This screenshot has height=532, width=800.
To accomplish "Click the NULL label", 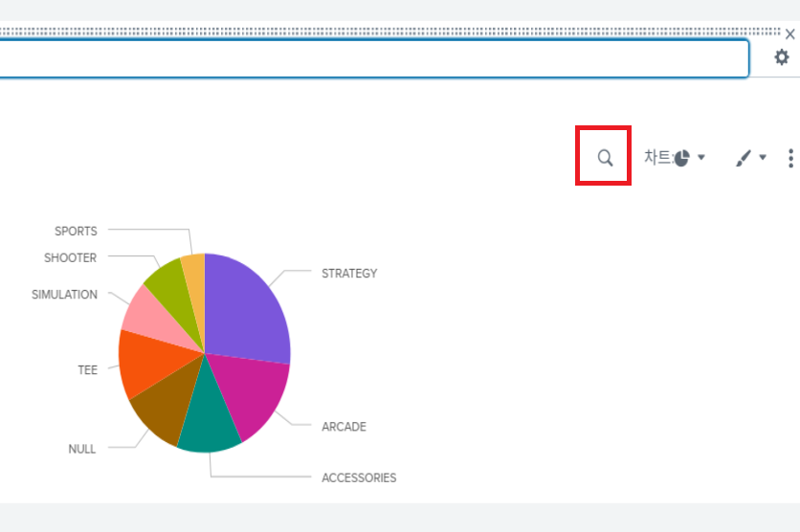I will tap(82, 450).
